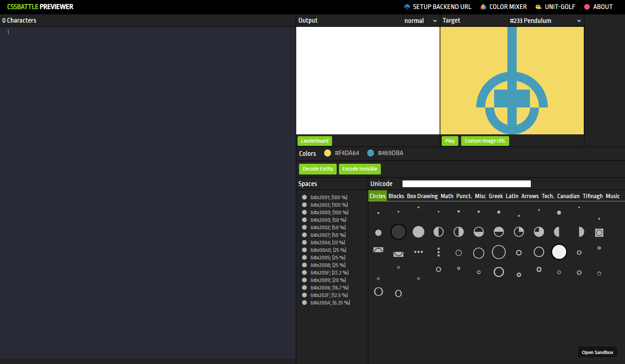Open the Target dropdown showing #233 Pendulum
Viewport: 625px width, 364px height.
coord(544,20)
